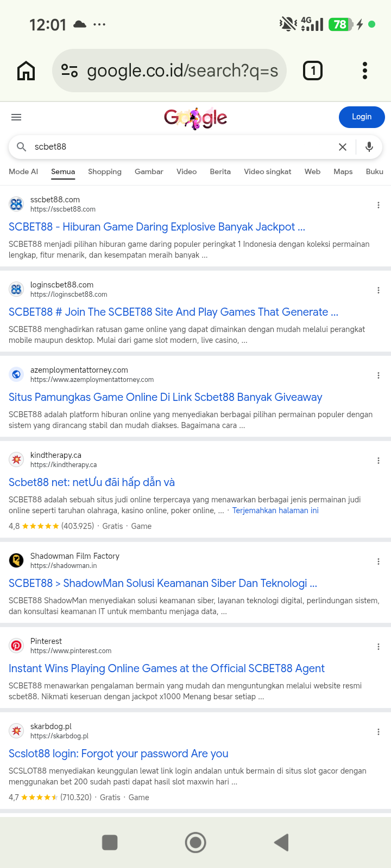
Task: Click Terjemahkan halaman ini link
Action: 275,510
